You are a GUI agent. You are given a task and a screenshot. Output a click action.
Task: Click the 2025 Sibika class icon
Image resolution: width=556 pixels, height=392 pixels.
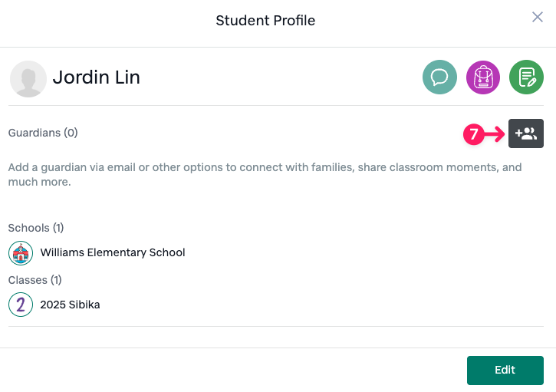tap(21, 305)
